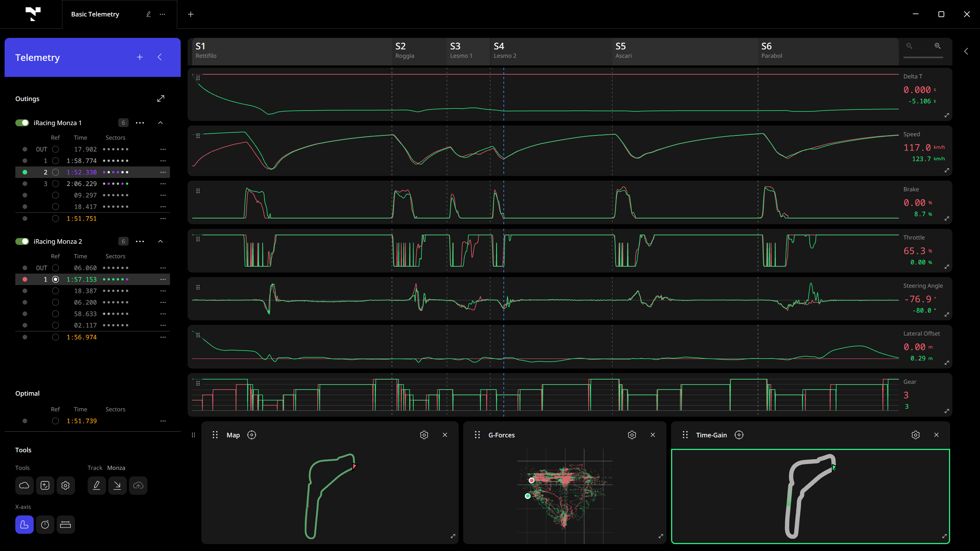The image size is (980, 551).
Task: Set X-axis to distance ruler mode
Action: (65, 525)
